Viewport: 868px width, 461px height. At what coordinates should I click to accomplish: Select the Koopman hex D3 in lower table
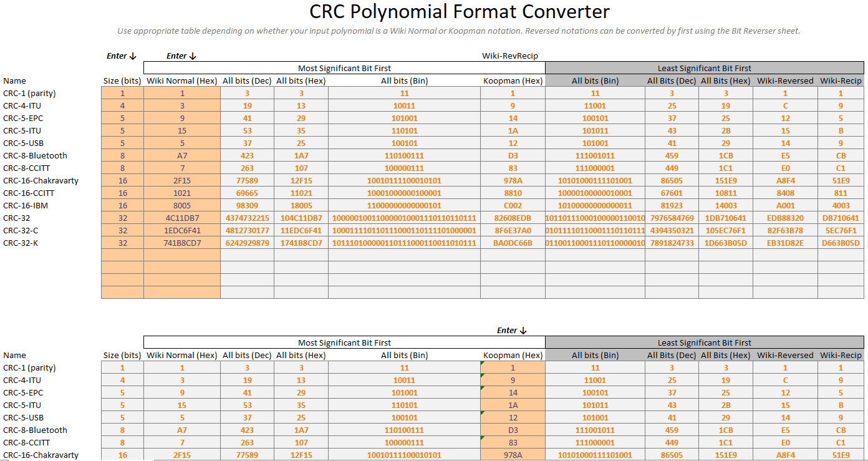512,430
